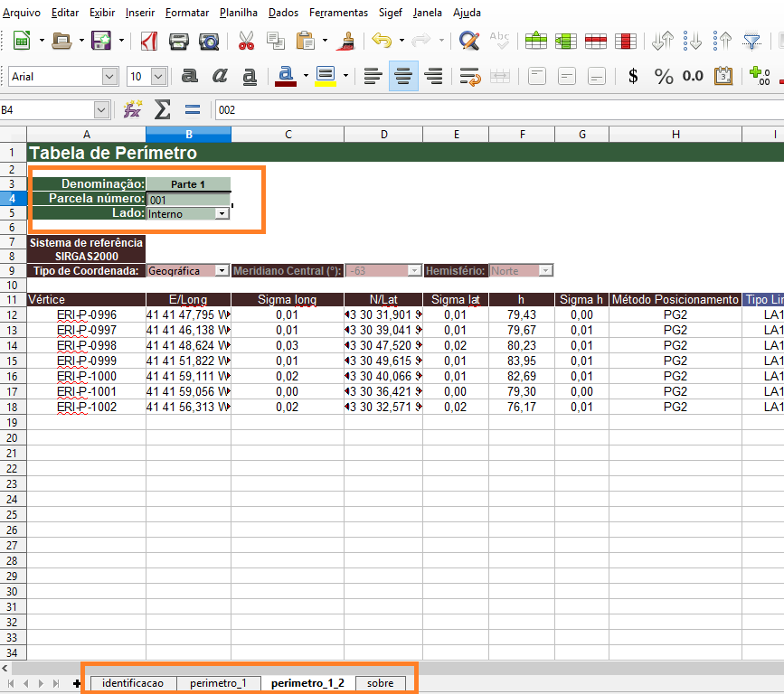
Task: Click the Function Wizard icon
Action: pyautogui.click(x=133, y=110)
